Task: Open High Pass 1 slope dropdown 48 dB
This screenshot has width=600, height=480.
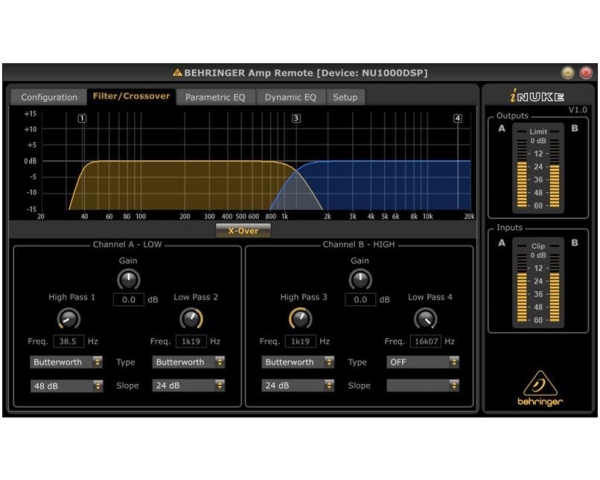Action: tap(66, 386)
